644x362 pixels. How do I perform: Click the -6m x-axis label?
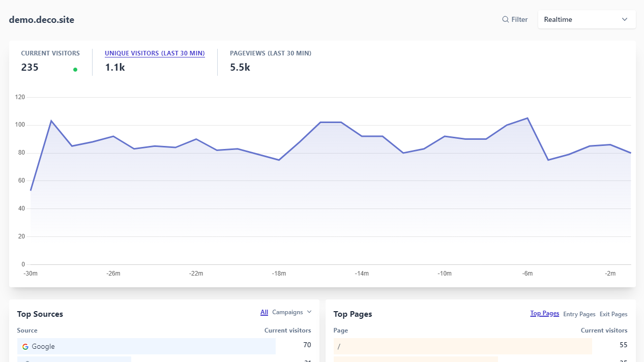coord(528,274)
